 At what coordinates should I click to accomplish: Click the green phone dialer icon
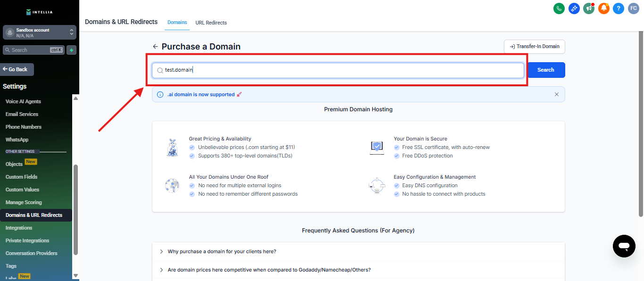[x=559, y=8]
